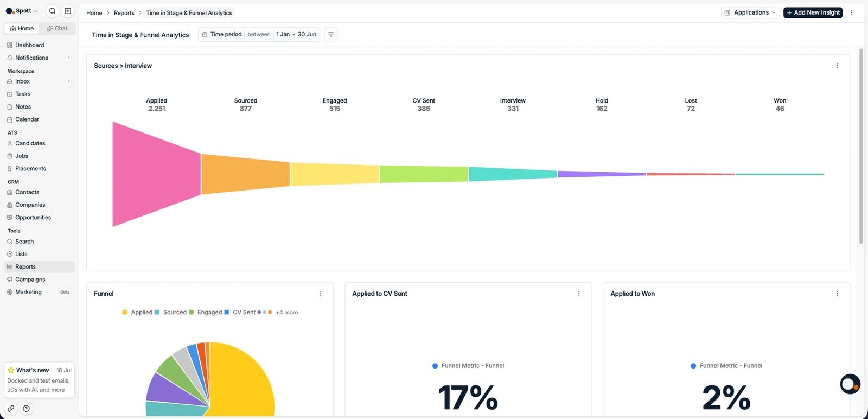The image size is (868, 419).
Task: Click the Notifications bell icon
Action: [10, 58]
